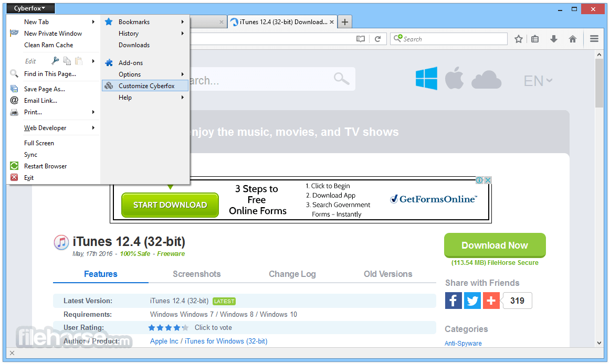The width and height of the screenshot is (610, 364).
Task: Click the Cut scissors icon in Edit row
Action: pyautogui.click(x=55, y=61)
